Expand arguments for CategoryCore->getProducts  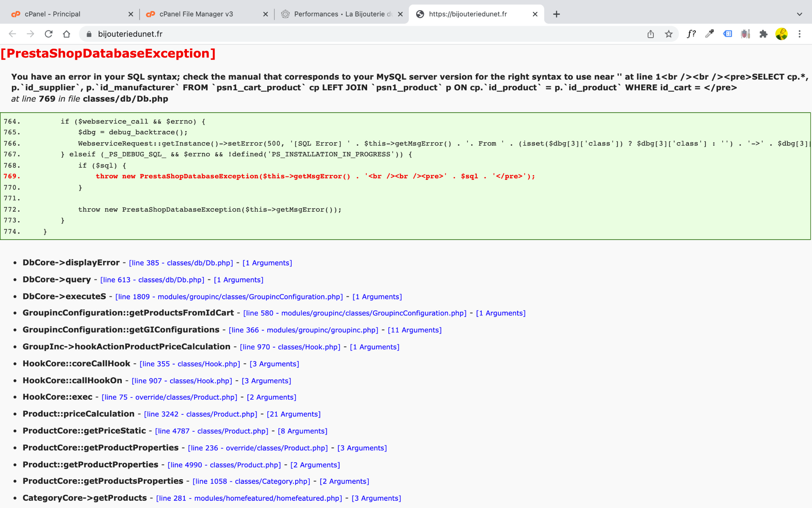coord(376,498)
